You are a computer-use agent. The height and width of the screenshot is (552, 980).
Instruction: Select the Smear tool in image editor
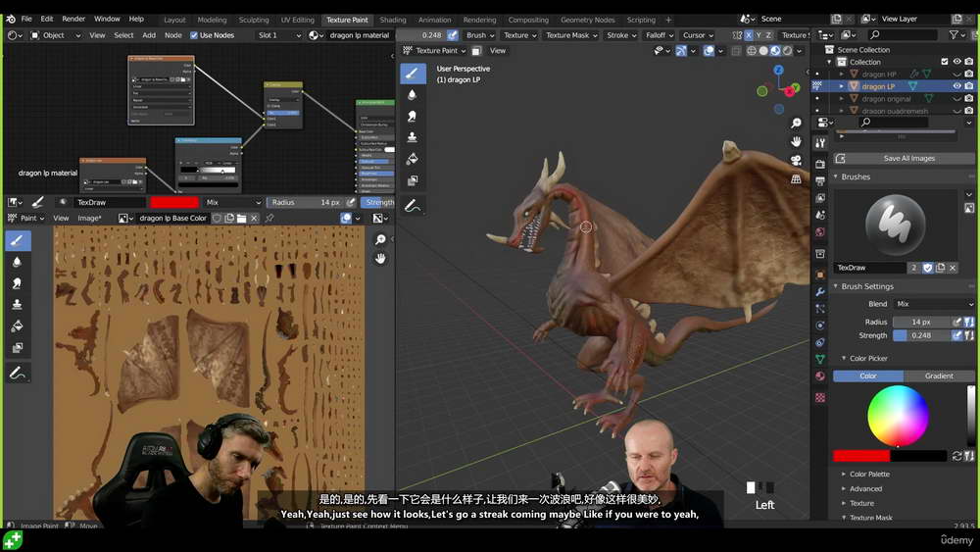pyautogui.click(x=18, y=283)
